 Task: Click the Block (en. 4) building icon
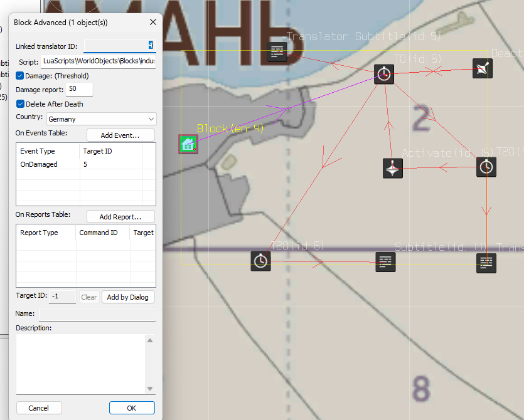pyautogui.click(x=188, y=144)
